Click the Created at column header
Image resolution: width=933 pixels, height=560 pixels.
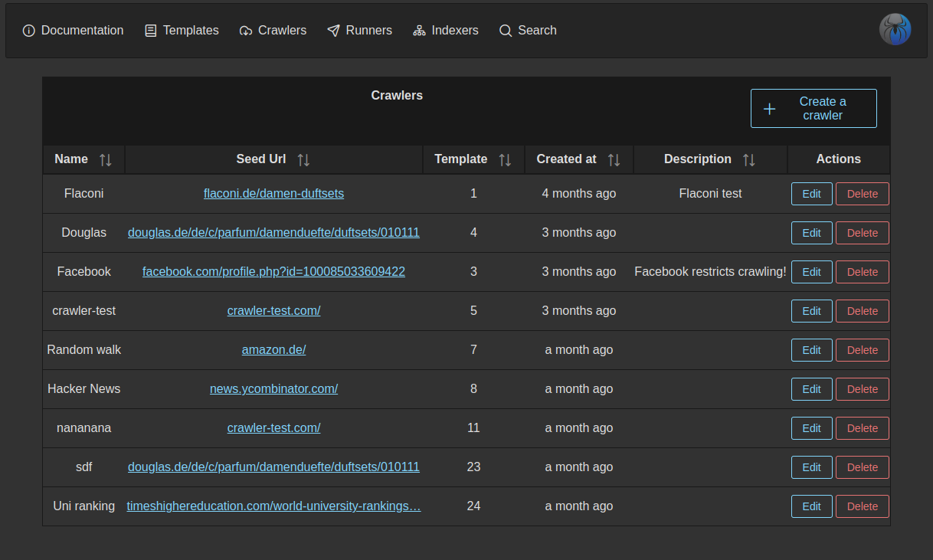(x=579, y=159)
